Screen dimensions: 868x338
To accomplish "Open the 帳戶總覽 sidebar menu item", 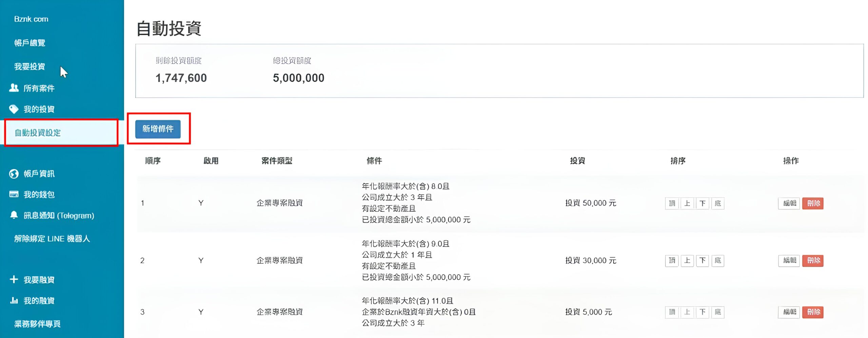I will click(30, 43).
